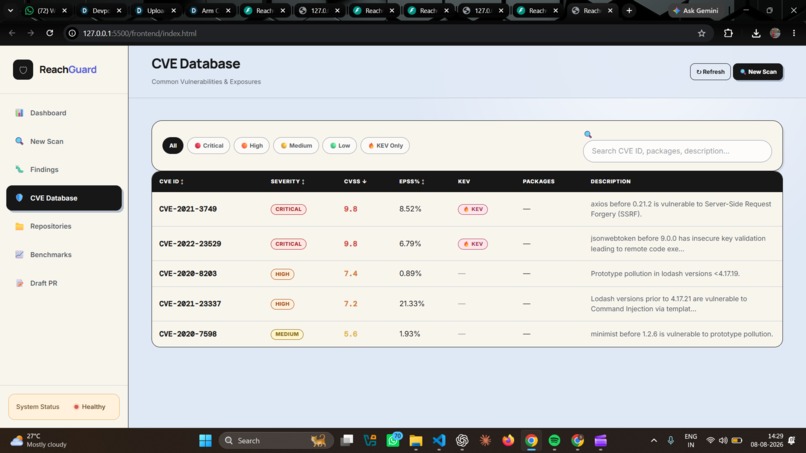Select CVE-2022-23529 in the table
Screen dimensions: 806x453
click(x=190, y=244)
